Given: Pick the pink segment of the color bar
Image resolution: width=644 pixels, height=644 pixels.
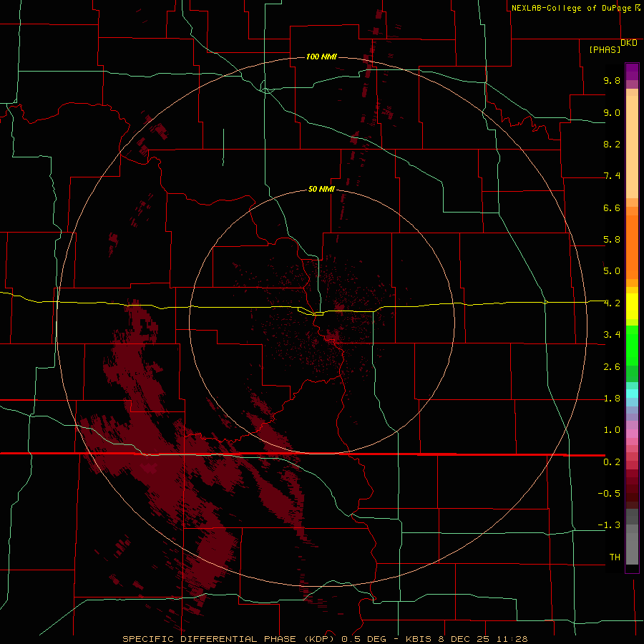Looking at the screenshot, I should pos(632,434).
